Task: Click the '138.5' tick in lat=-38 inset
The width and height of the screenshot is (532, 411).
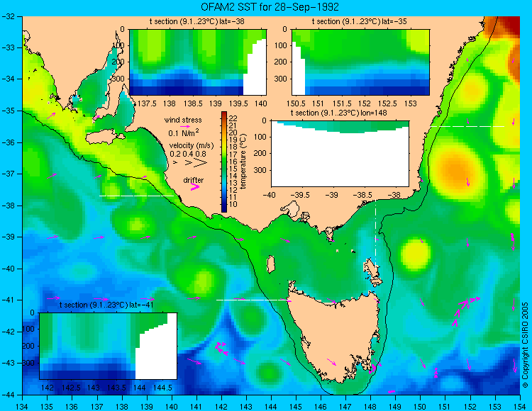Action: click(x=192, y=103)
